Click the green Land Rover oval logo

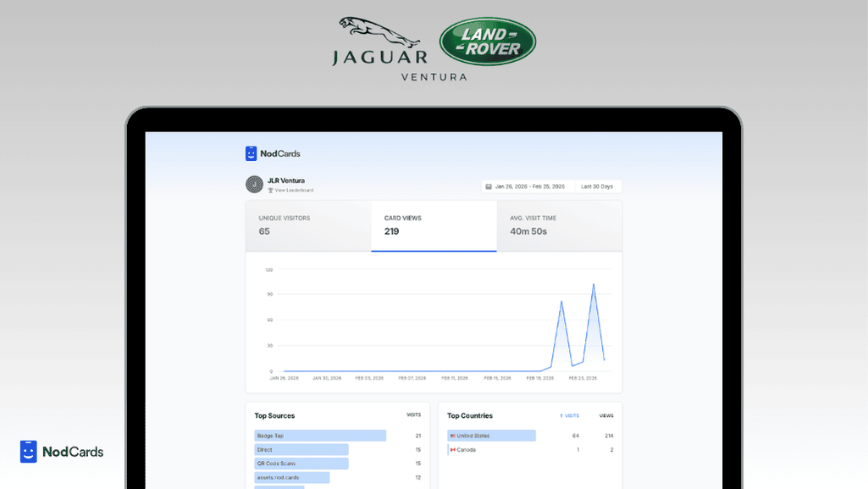(487, 42)
